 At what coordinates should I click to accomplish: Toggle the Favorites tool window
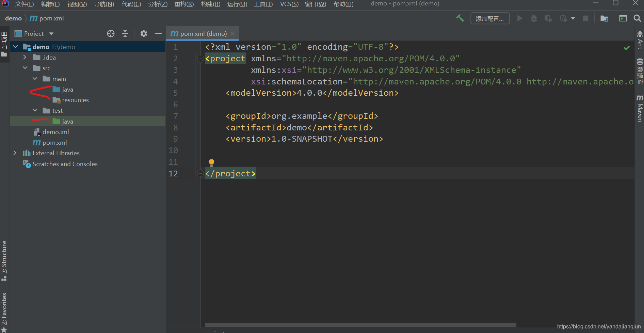pos(4,313)
